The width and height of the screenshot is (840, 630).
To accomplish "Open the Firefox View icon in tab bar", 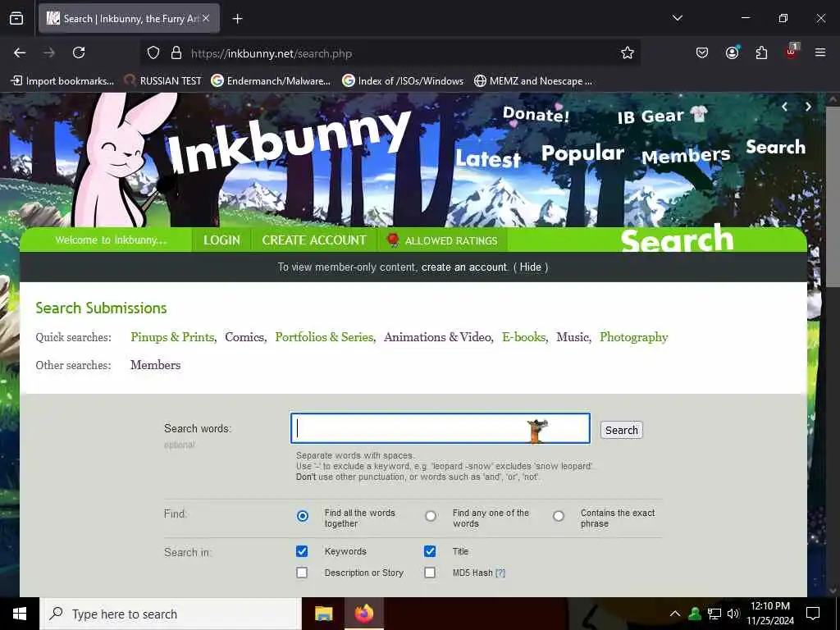I will tap(16, 18).
